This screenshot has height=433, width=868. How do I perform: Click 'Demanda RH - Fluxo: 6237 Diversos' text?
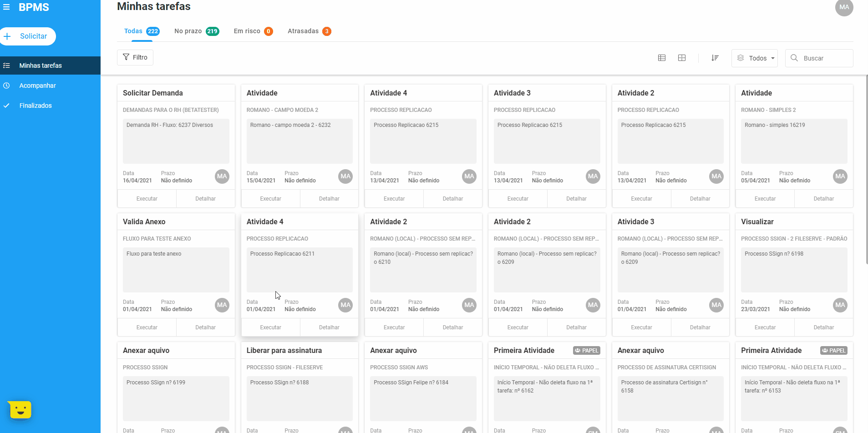(170, 125)
